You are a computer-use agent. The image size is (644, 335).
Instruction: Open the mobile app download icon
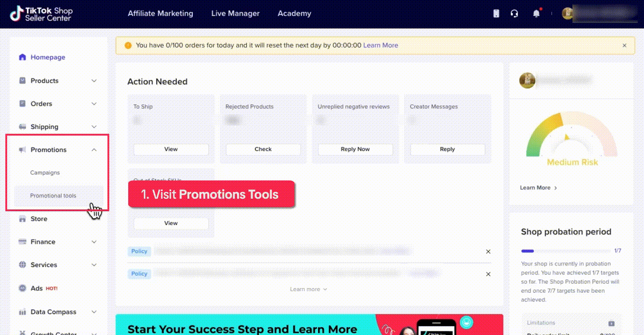[x=496, y=13]
